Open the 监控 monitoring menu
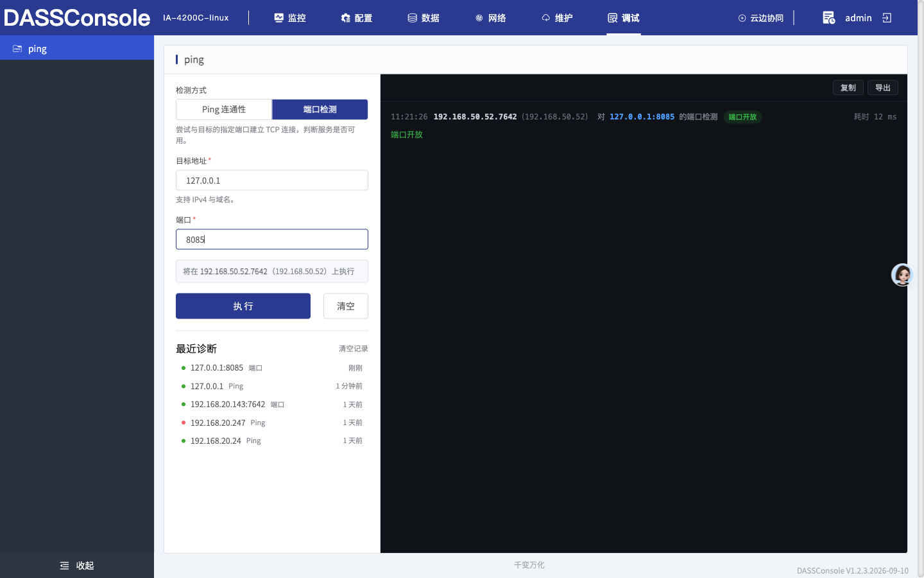The width and height of the screenshot is (924, 578). (290, 18)
